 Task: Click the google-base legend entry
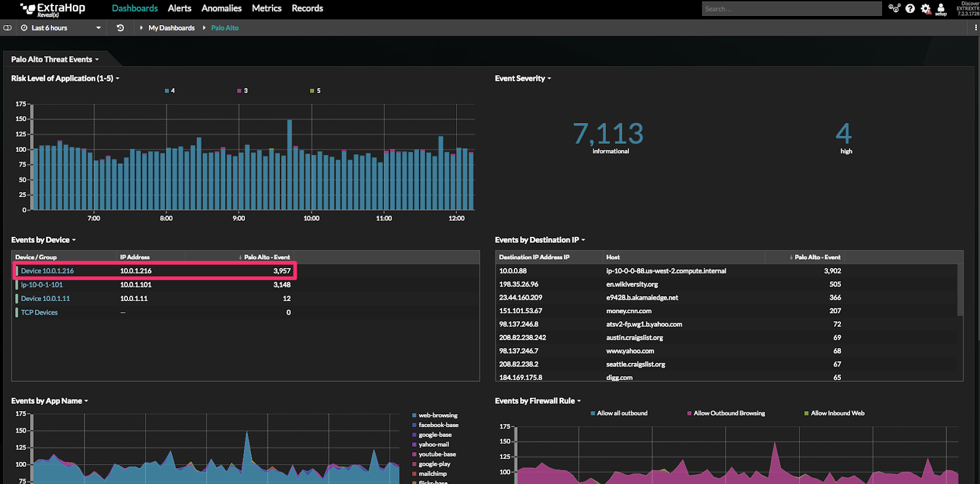pos(432,435)
